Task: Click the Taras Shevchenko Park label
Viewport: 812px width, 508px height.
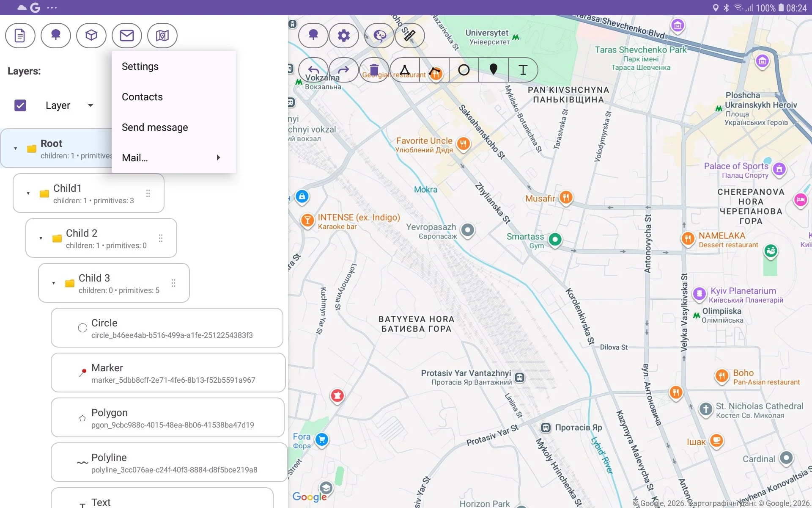Action: pyautogui.click(x=641, y=58)
